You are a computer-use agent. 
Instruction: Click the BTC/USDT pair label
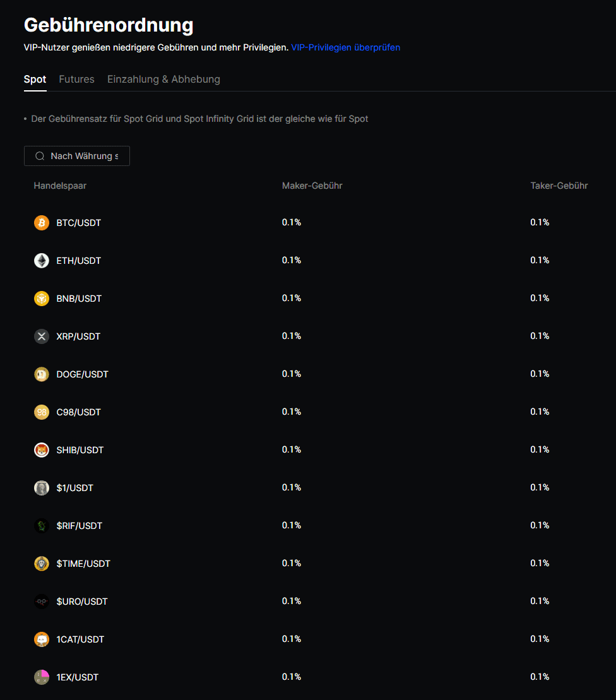pyautogui.click(x=78, y=223)
